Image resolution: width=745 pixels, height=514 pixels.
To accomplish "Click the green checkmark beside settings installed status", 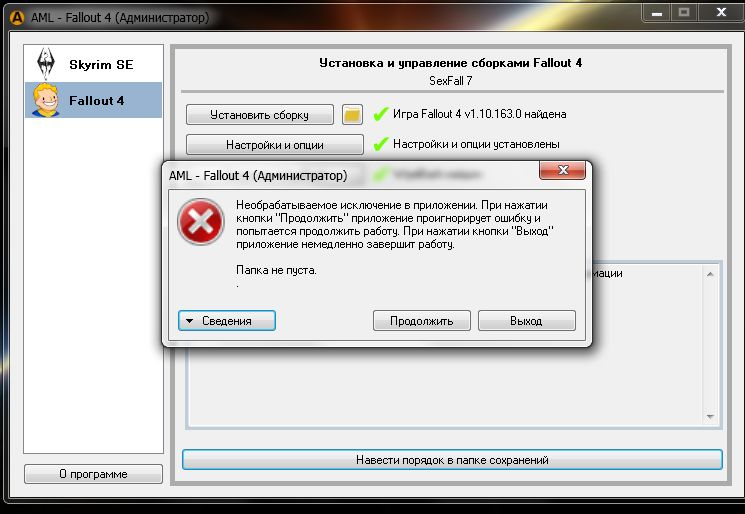I will 380,144.
